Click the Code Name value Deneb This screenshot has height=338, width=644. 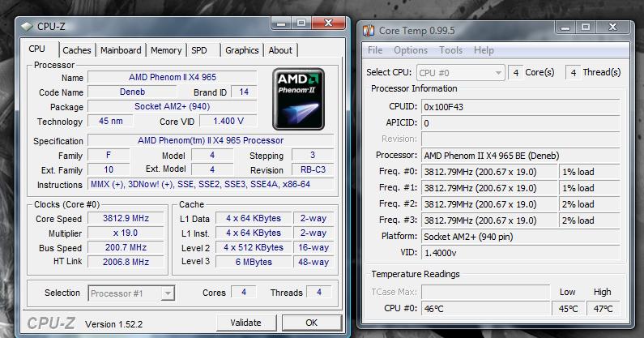132,92
